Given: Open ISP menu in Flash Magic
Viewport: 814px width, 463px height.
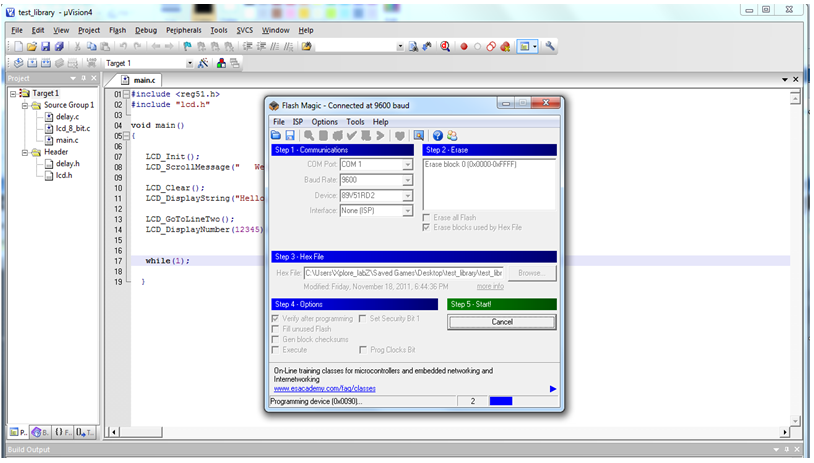Looking at the screenshot, I should 297,122.
